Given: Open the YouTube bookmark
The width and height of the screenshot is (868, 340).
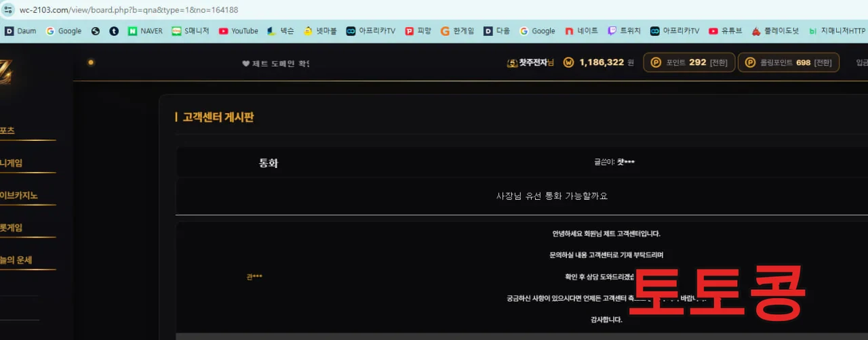Looking at the screenshot, I should click(x=238, y=30).
